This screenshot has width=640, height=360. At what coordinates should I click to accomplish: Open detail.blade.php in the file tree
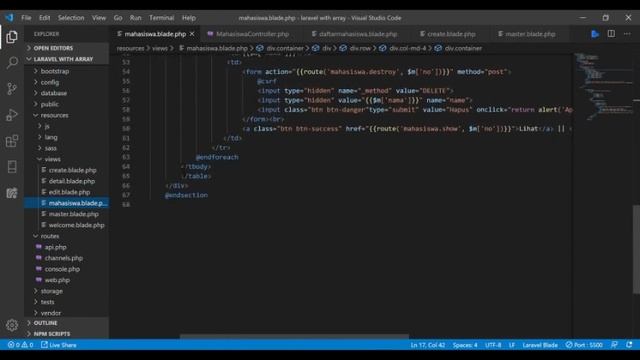coord(67,181)
